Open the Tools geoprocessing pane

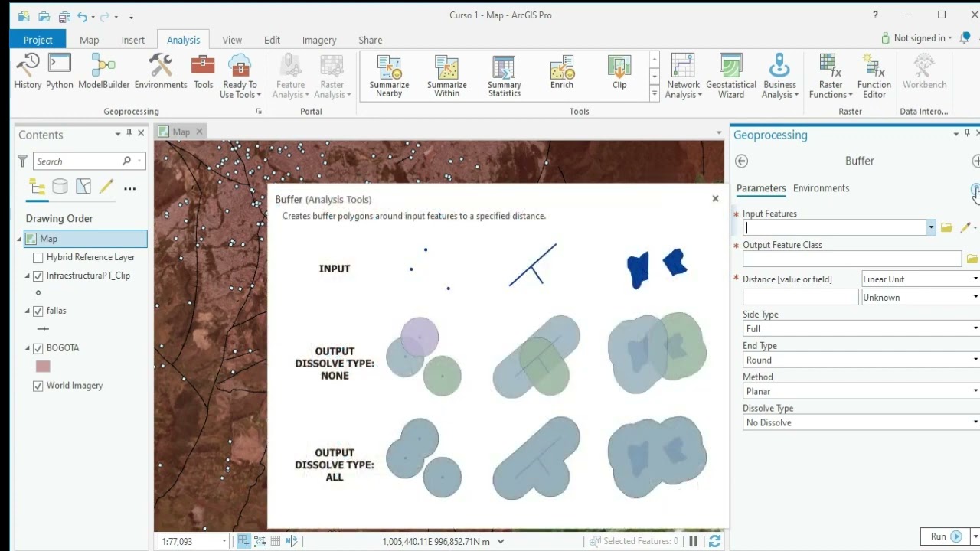(203, 72)
